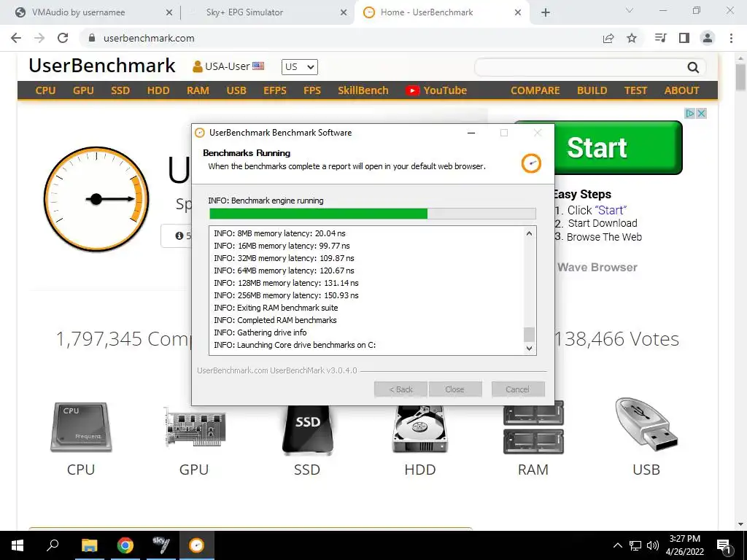Viewport: 747px width, 560px height.
Task: Click the USA-User profile icon
Action: click(197, 66)
